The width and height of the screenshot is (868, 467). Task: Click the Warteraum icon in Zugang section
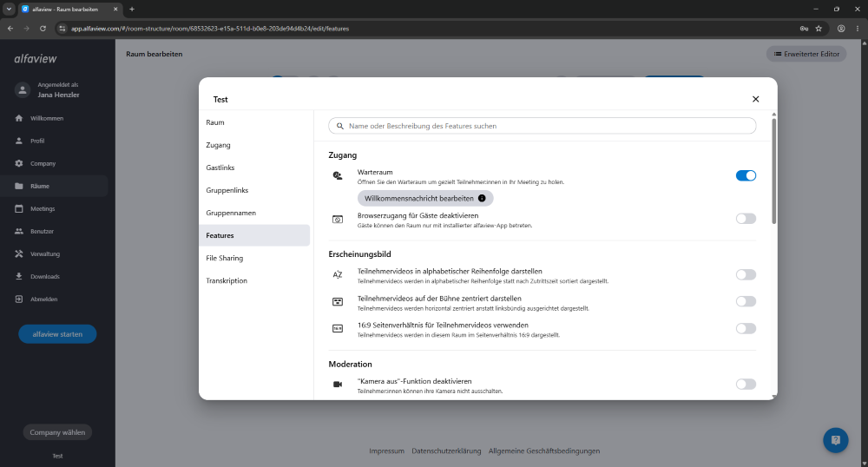[x=337, y=176]
